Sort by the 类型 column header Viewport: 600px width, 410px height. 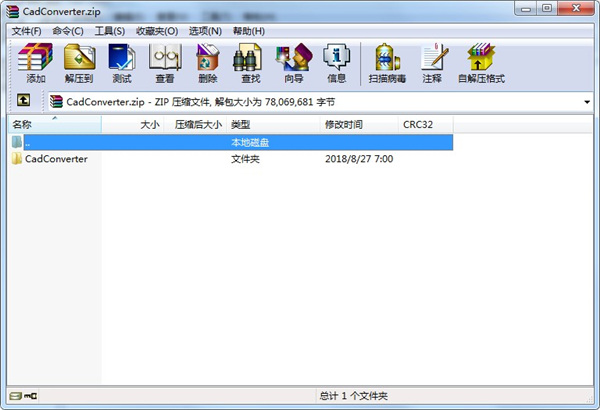pyautogui.click(x=274, y=124)
